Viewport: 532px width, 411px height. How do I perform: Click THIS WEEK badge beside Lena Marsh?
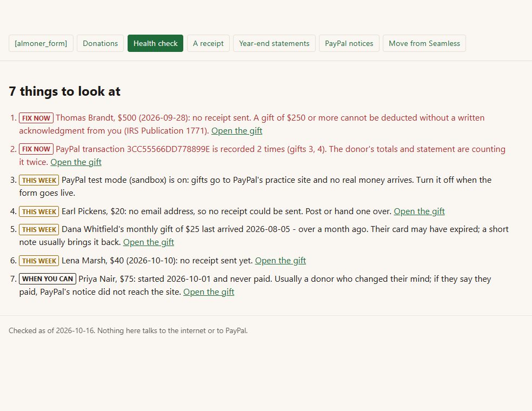[x=39, y=261]
